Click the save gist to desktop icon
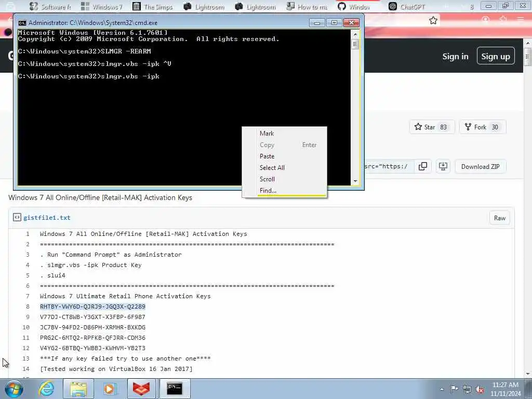 pyautogui.click(x=443, y=166)
